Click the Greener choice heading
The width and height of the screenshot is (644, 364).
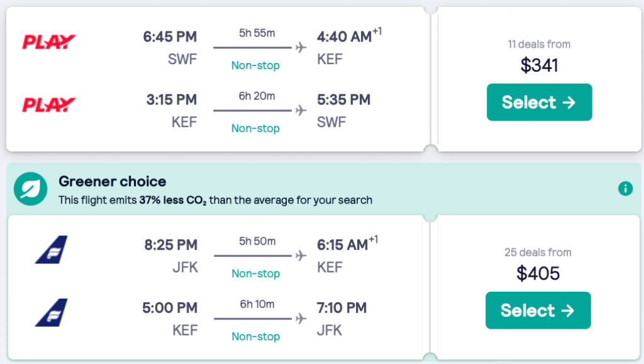click(112, 182)
